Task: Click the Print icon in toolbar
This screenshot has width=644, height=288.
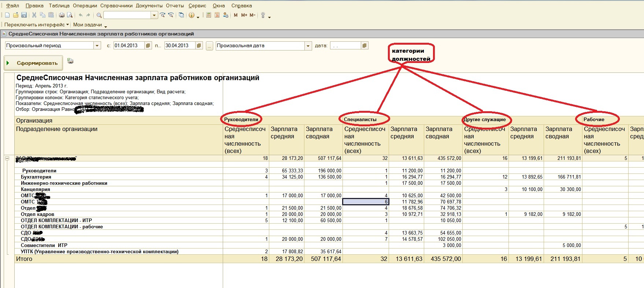Action: pyautogui.click(x=62, y=15)
